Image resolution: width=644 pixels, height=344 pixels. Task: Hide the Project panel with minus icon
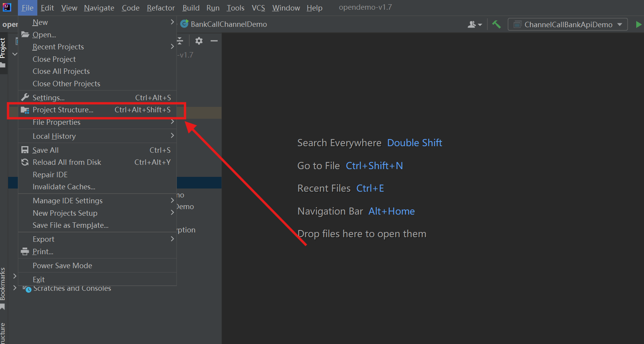(x=214, y=41)
